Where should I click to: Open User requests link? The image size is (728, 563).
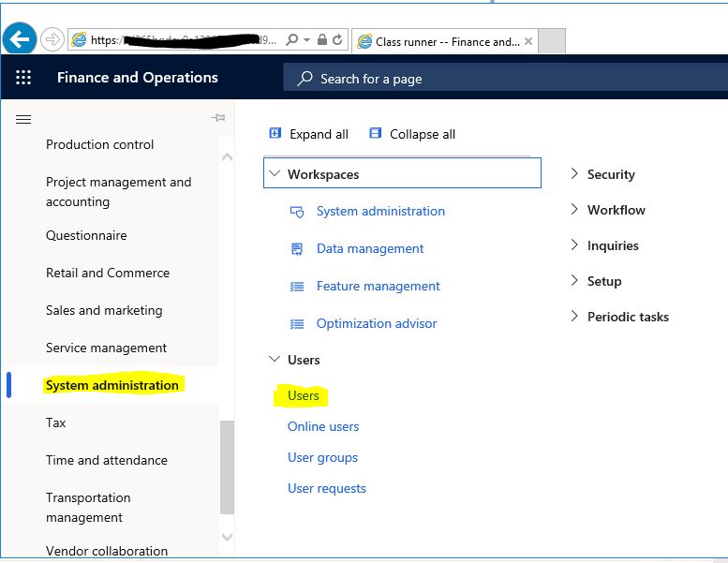coord(327,488)
